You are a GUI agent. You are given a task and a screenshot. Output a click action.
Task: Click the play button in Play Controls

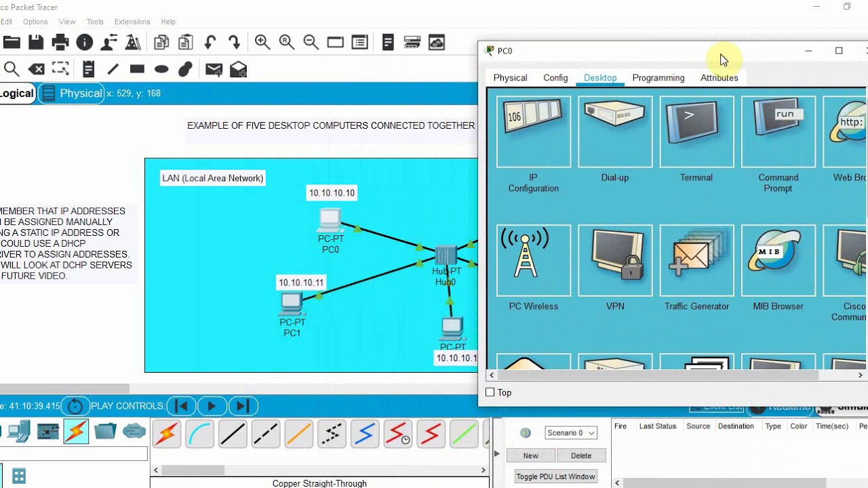tap(211, 406)
